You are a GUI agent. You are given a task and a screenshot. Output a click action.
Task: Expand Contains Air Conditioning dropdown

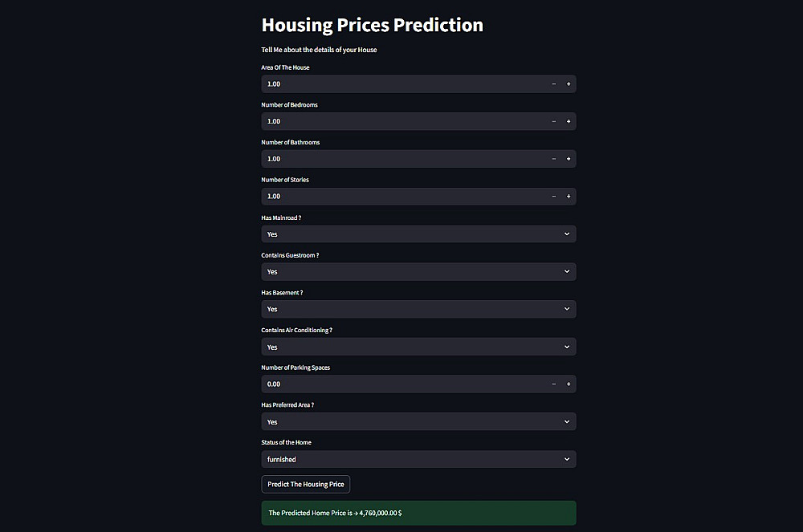[418, 347]
